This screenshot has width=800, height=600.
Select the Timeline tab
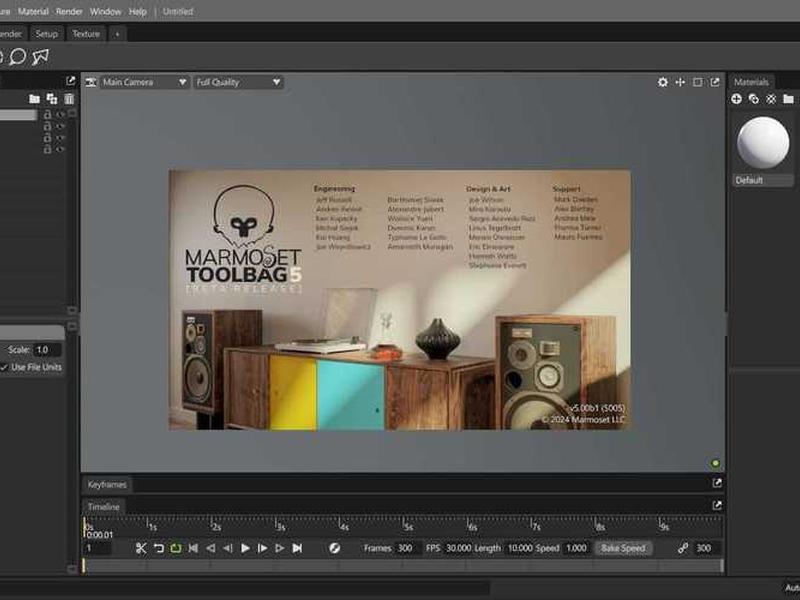(104, 507)
